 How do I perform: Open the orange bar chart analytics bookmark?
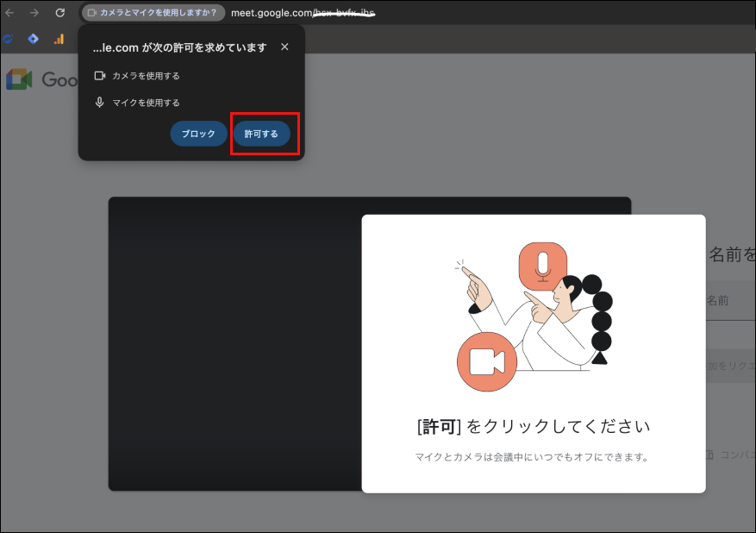[59, 39]
